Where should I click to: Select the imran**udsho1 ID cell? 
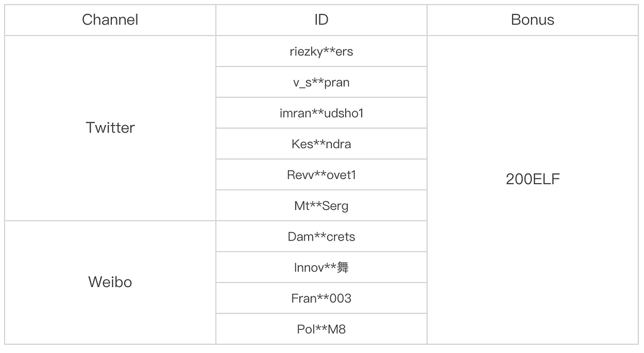pyautogui.click(x=321, y=113)
